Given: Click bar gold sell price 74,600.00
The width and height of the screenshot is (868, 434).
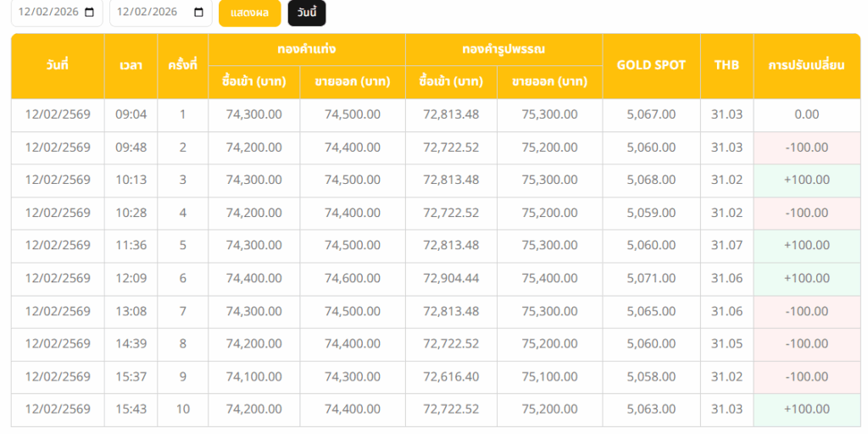Looking at the screenshot, I should 353,278.
